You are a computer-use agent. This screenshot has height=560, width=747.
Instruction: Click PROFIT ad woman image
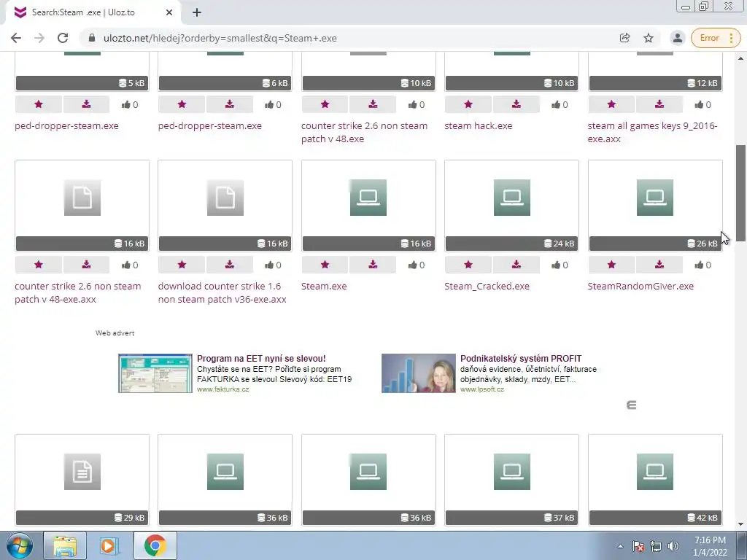tap(418, 373)
